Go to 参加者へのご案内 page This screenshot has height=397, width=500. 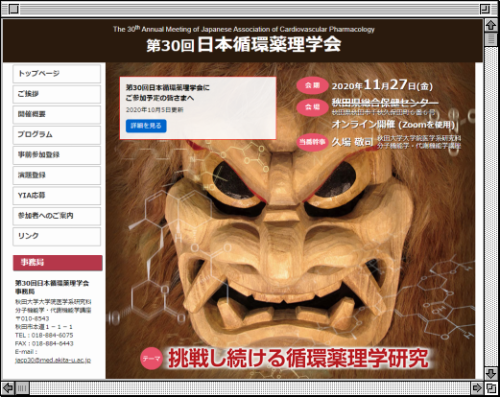tap(57, 216)
